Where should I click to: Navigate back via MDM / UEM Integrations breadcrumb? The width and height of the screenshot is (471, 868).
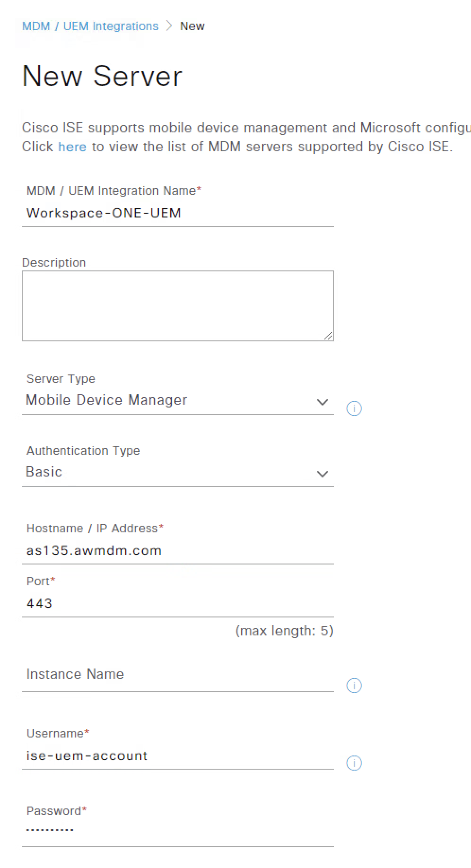point(90,26)
